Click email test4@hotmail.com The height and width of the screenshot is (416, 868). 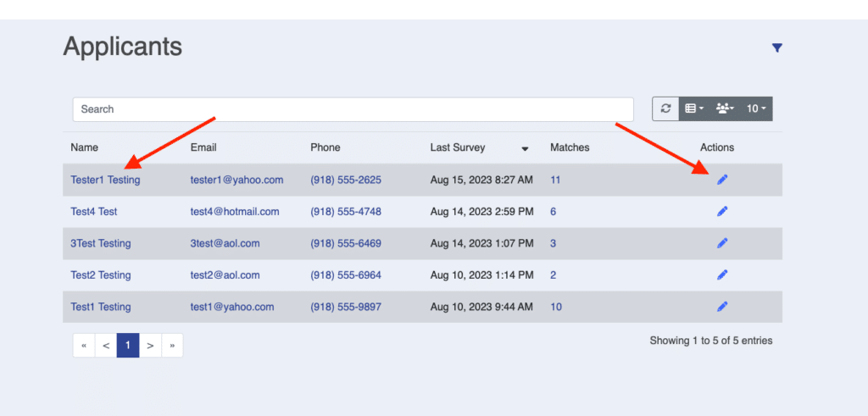click(x=234, y=212)
